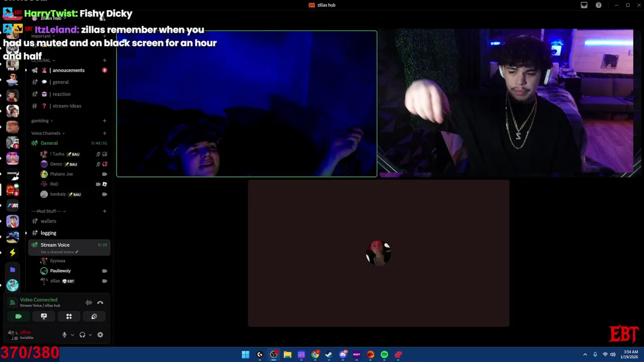The image size is (644, 362).
Task: Focus the streamer's webcam video tile
Action: (x=510, y=104)
